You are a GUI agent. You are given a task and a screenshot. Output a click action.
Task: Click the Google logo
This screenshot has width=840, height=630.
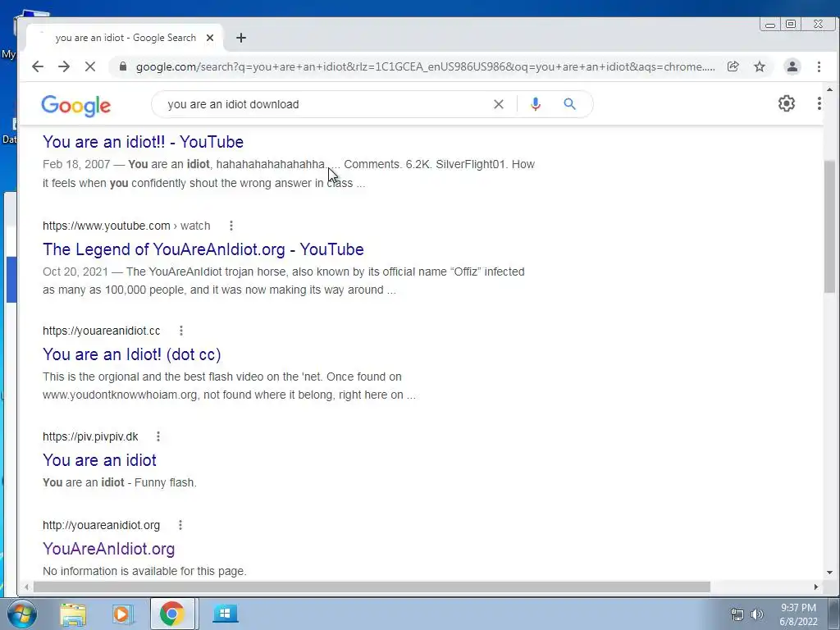coord(76,106)
